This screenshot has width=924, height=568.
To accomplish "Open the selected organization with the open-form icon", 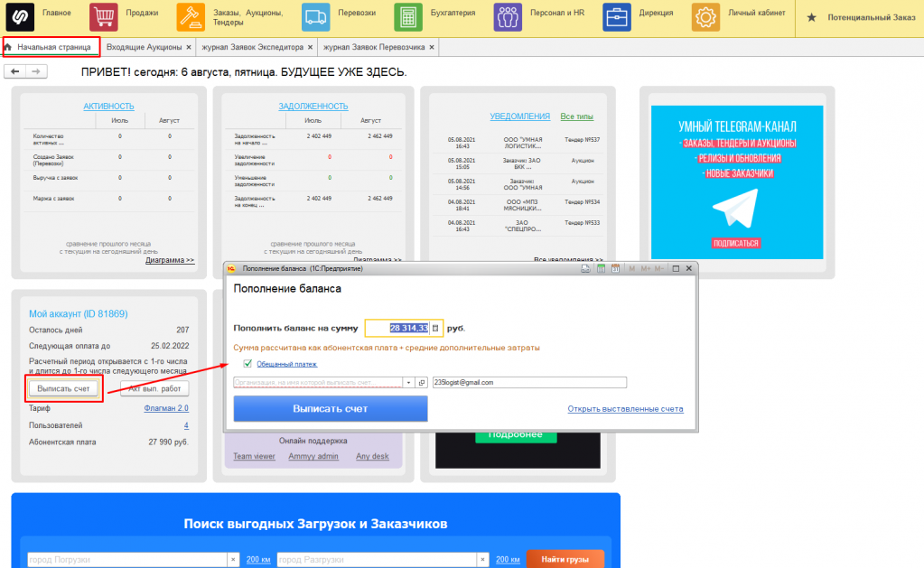I will point(422,382).
